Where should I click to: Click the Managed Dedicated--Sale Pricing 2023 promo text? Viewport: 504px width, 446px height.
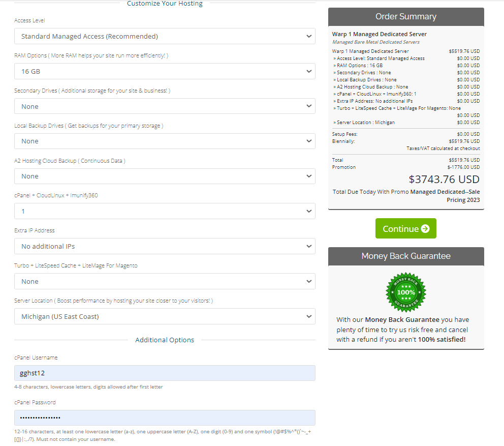(x=445, y=196)
